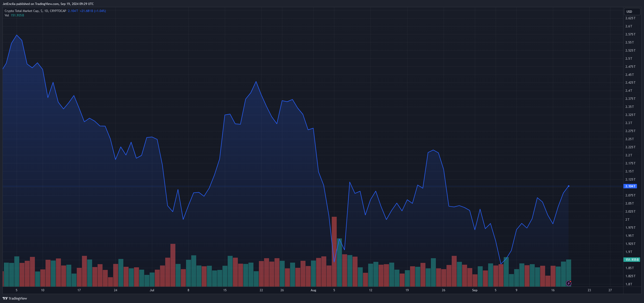Click the tallest red volume bar
644x303 pixels.
click(334, 251)
